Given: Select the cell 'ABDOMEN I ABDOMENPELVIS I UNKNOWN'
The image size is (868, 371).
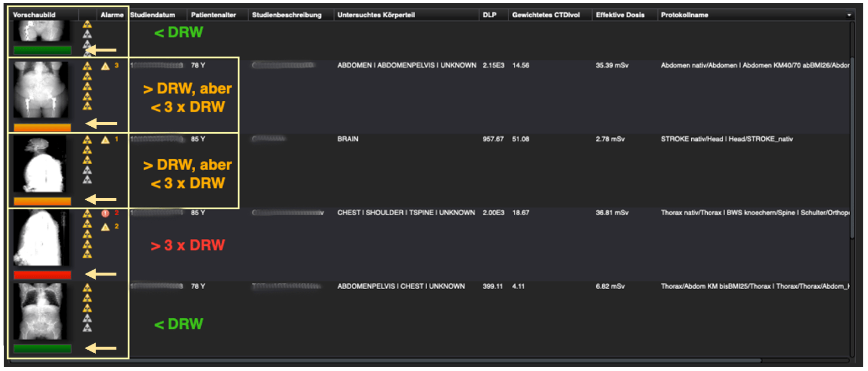Looking at the screenshot, I should coord(406,65).
